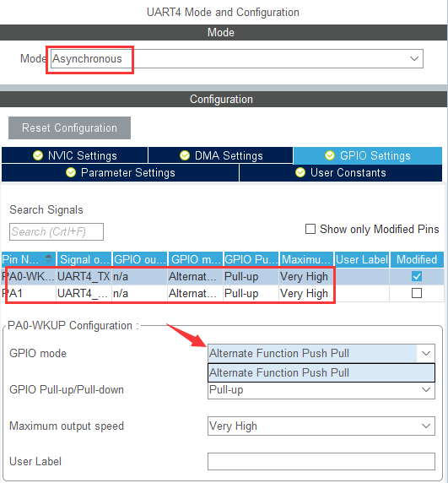448x483 pixels.
Task: Click the n/a cell in the PA1 row
Action: [139, 293]
